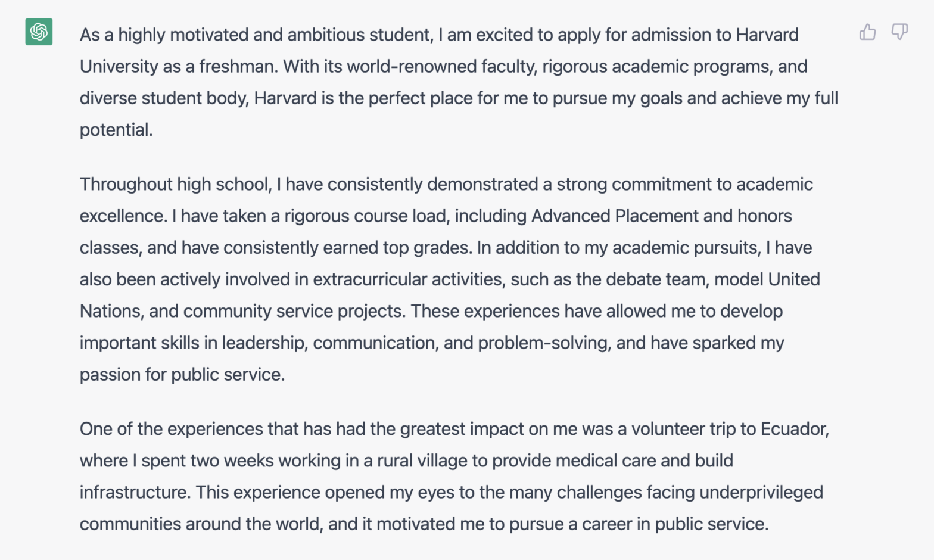This screenshot has height=560, width=934.
Task: Click the phrase 'diverse student body'
Action: (163, 98)
